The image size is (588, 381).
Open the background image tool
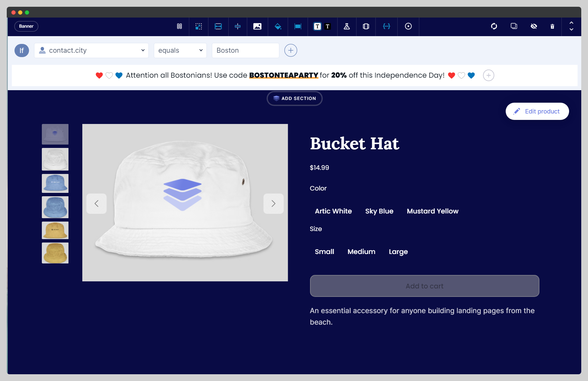[x=257, y=26]
